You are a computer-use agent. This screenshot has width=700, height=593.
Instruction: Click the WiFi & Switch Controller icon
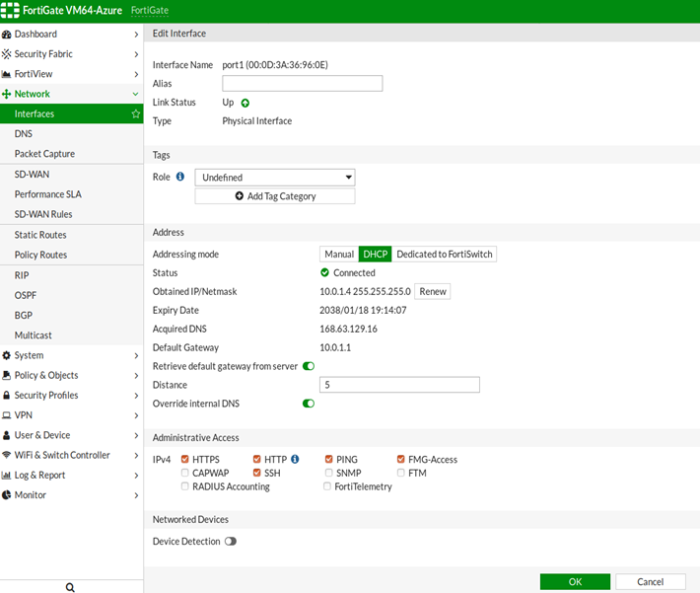(7, 456)
